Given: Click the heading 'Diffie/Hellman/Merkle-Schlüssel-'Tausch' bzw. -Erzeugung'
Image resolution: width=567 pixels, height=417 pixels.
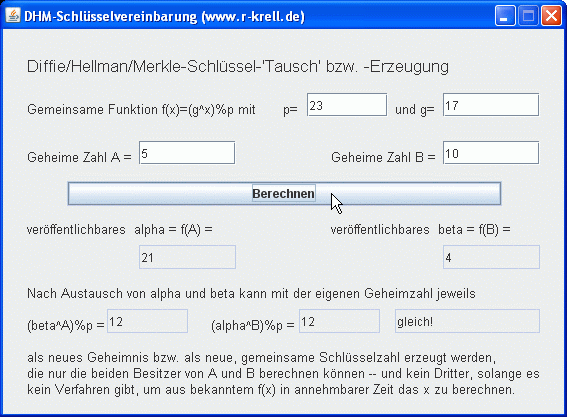Looking at the screenshot, I should click(x=238, y=67).
